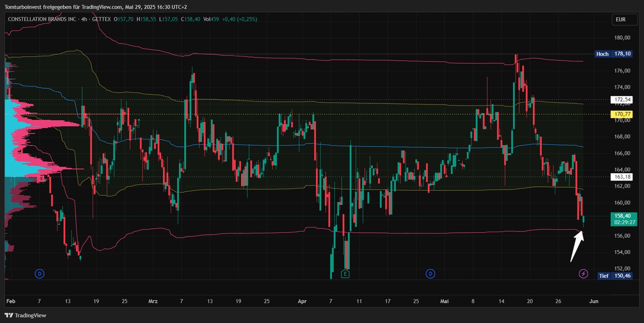644x323 pixels.
Task: Click the 163,18 price label
Action: click(621, 177)
